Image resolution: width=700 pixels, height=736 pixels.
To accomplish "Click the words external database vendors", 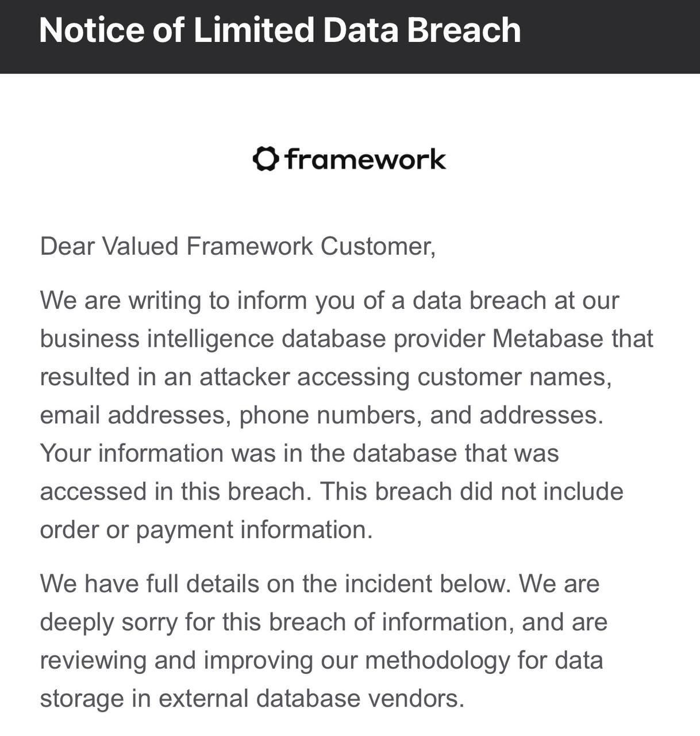I will click(x=311, y=699).
